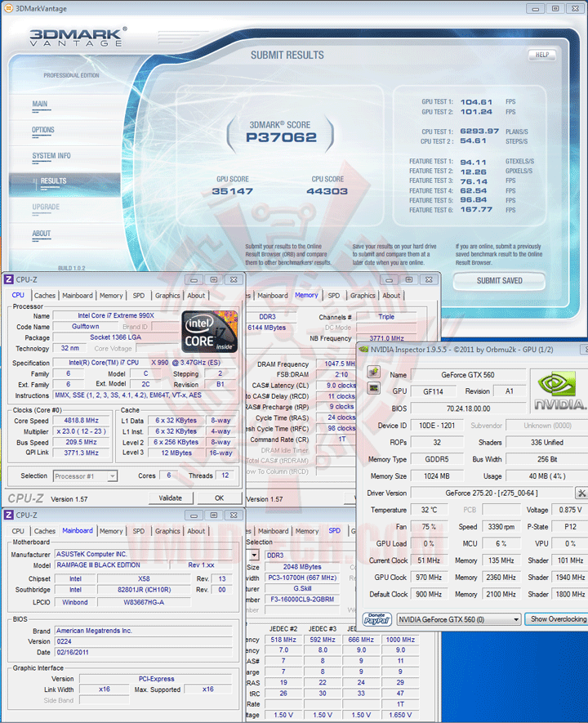Open Graphics tab in top-left CPU-Z window
Screen dimensions: 588x723
pos(167,296)
